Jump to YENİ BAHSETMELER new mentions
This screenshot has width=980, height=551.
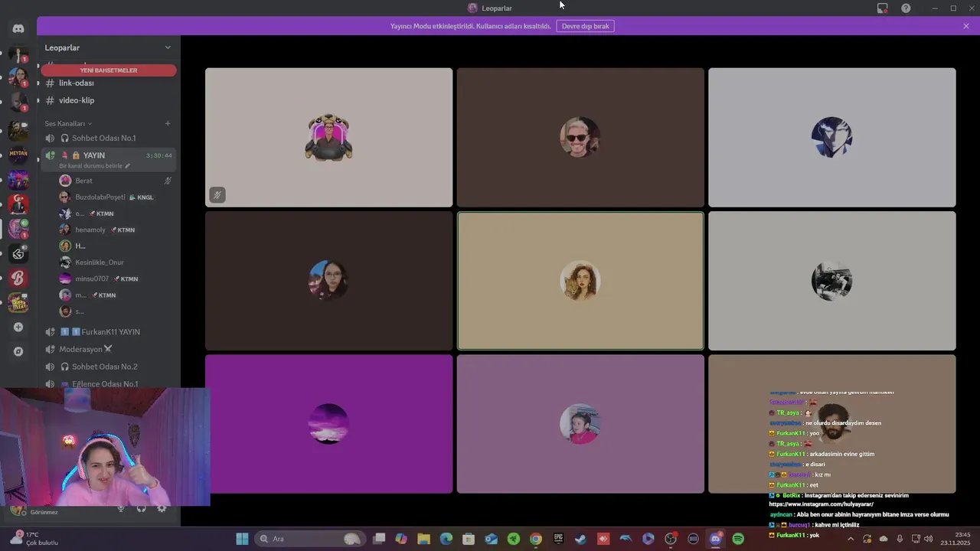109,70
